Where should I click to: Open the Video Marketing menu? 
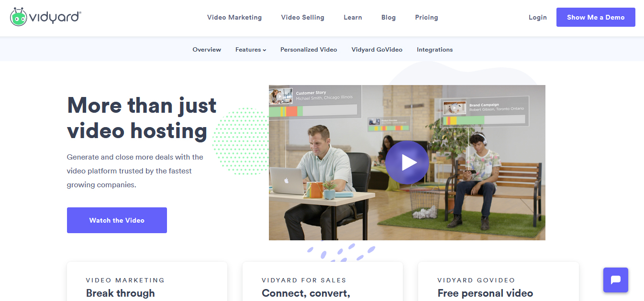click(x=234, y=17)
